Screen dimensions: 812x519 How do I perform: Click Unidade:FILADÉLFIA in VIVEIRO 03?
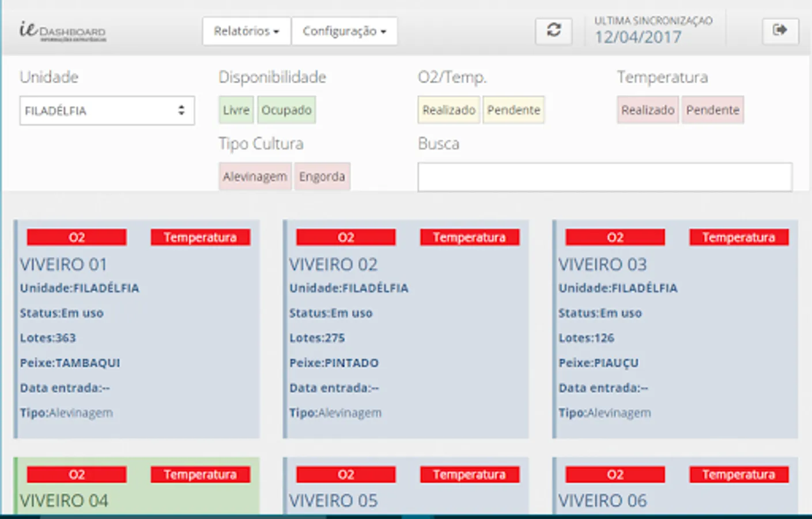pyautogui.click(x=618, y=288)
